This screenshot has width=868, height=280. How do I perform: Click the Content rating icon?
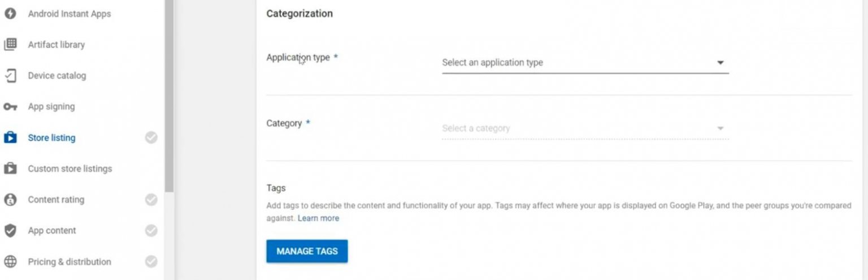point(10,200)
